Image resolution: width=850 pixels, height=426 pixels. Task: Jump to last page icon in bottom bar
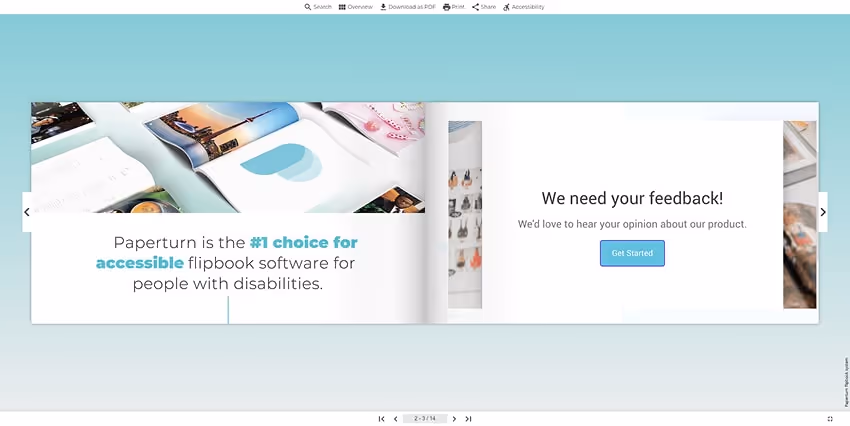(x=468, y=418)
